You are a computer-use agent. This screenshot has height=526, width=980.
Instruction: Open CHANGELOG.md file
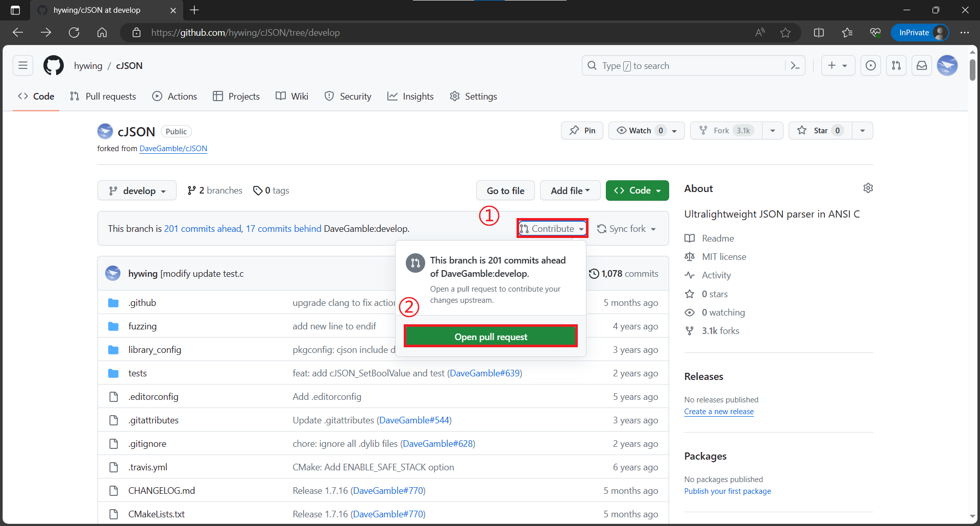(x=161, y=490)
